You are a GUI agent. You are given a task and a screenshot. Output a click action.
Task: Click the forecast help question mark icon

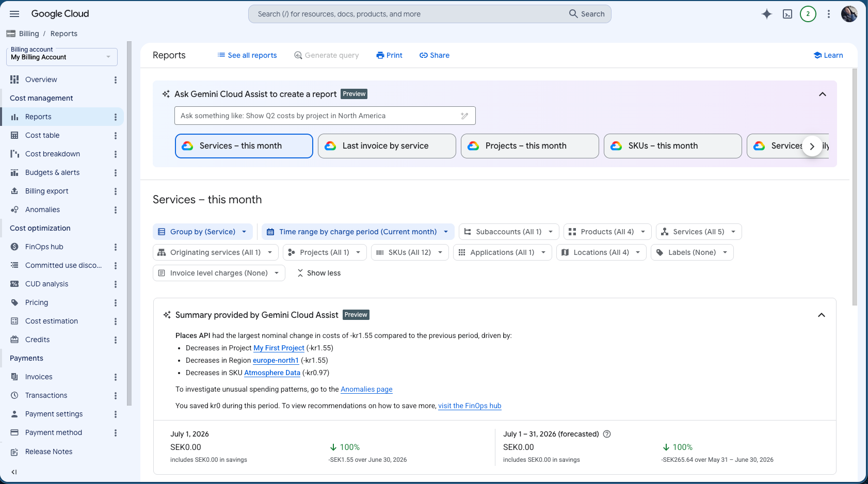pos(607,434)
